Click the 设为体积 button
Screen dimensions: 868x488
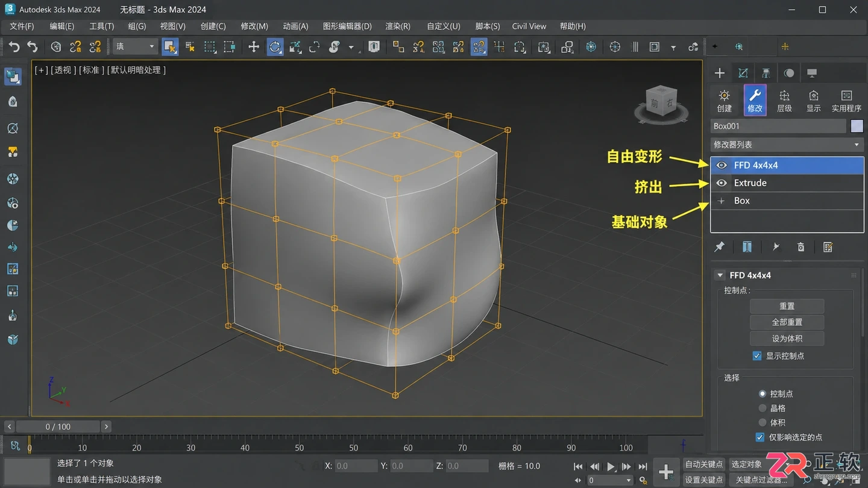(787, 339)
